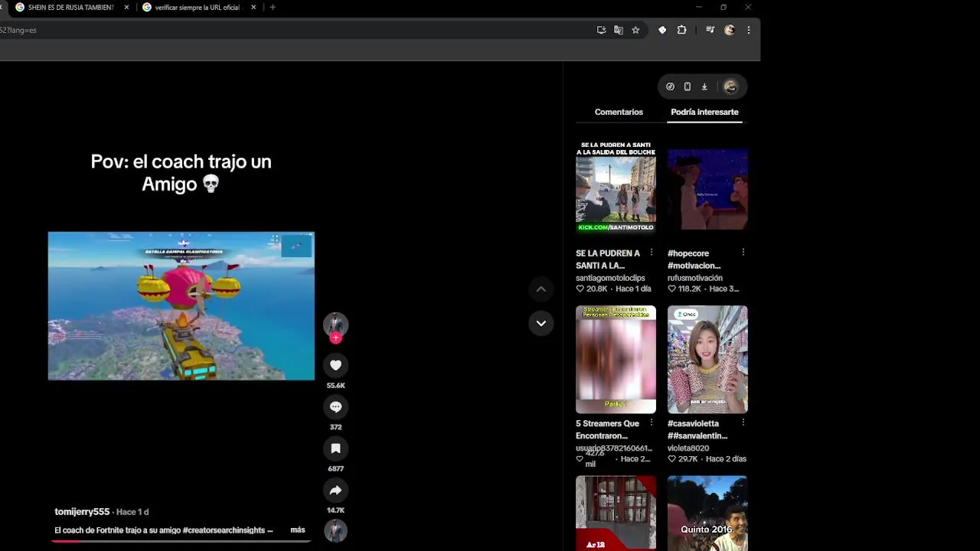Image resolution: width=980 pixels, height=551 pixels.
Task: Click #creatorsearchinsights hashtag
Action: click(224, 530)
